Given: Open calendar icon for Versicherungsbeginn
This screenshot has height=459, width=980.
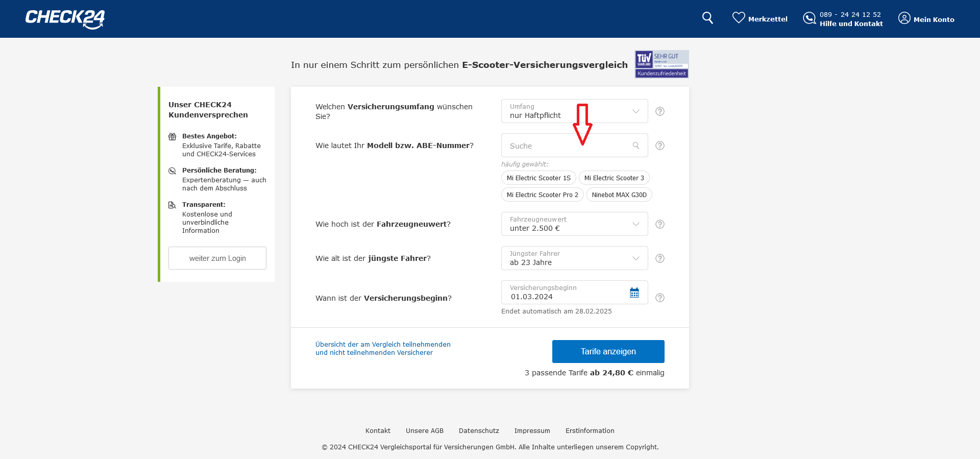Looking at the screenshot, I should click(x=634, y=293).
